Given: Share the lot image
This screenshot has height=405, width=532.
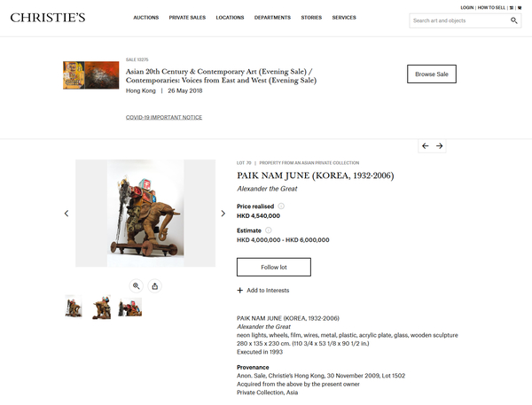Looking at the screenshot, I should 154,286.
